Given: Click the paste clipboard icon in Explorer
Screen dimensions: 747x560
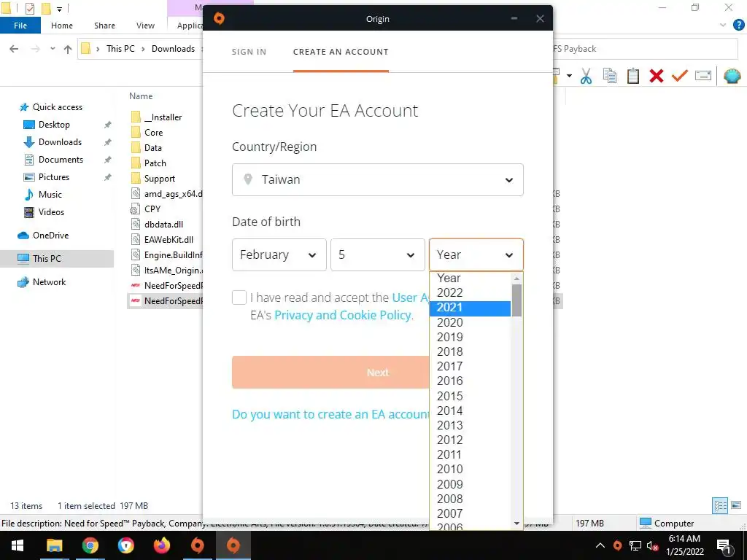Looking at the screenshot, I should point(632,76).
